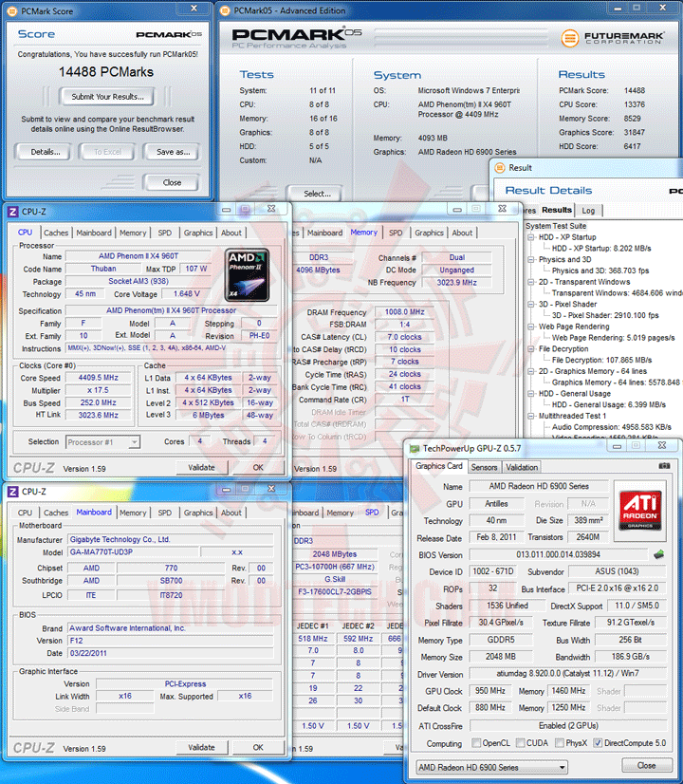Click the PCMark Score window title icon
Screen dimensions: 683x784
tap(13, 10)
